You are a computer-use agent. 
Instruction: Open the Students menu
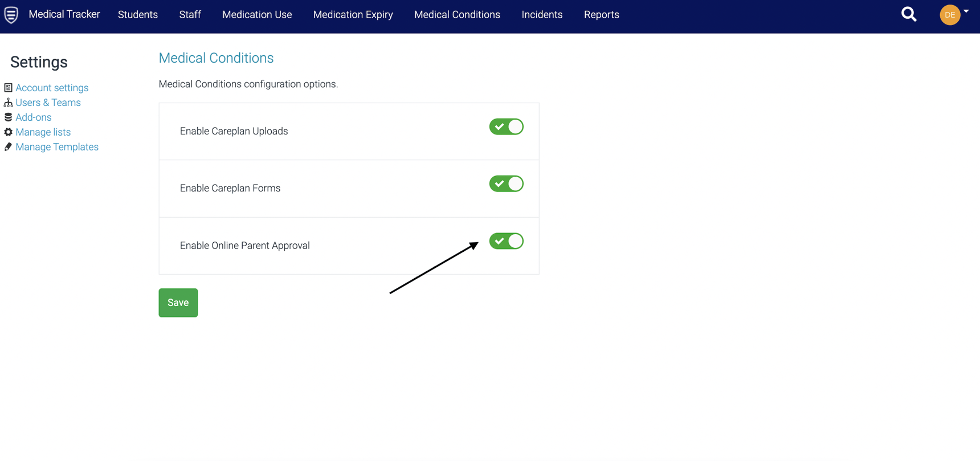pyautogui.click(x=138, y=15)
